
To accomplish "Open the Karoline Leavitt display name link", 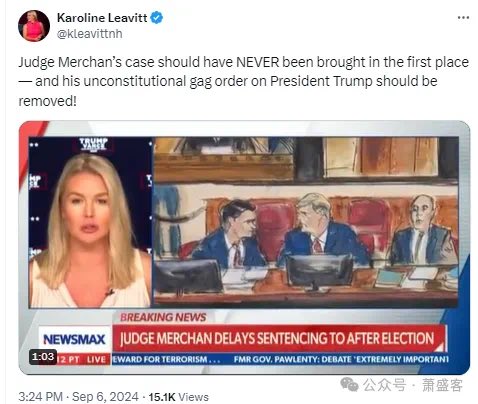I will [x=102, y=17].
